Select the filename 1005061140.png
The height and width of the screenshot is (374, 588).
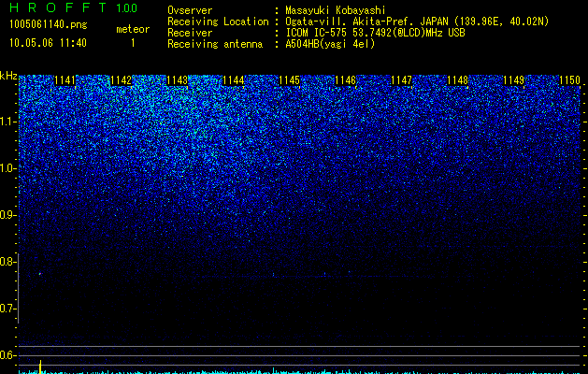pyautogui.click(x=49, y=25)
